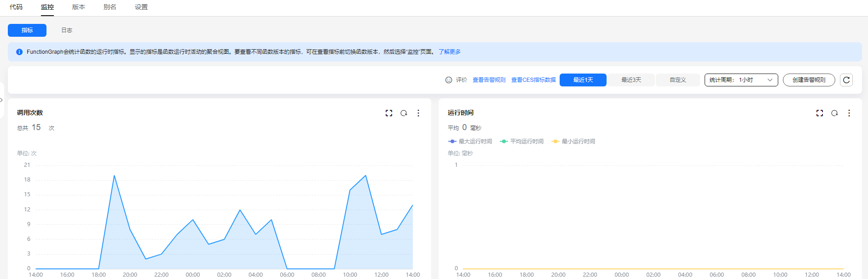The height and width of the screenshot is (279, 868).
Task: Expand 运行时间 chart to fullscreen
Action: pyautogui.click(x=820, y=113)
